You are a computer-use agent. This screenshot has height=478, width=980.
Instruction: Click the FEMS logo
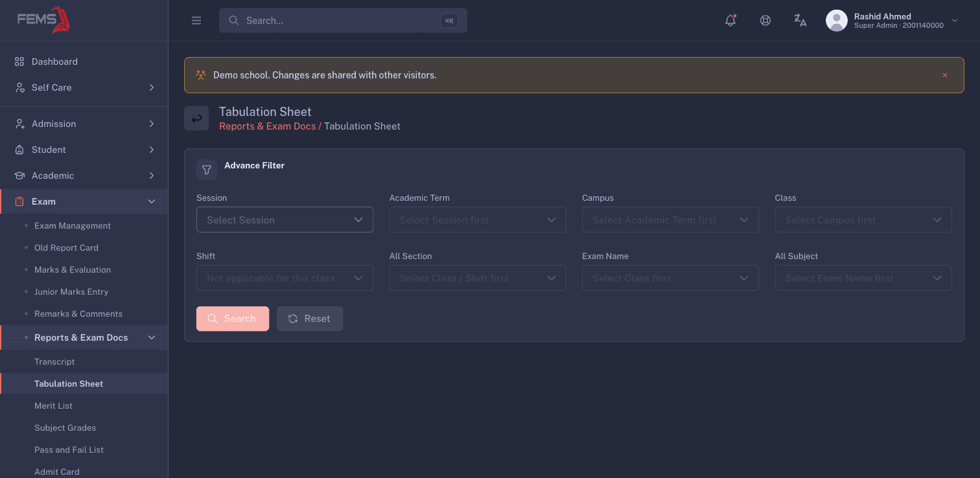pyautogui.click(x=44, y=20)
